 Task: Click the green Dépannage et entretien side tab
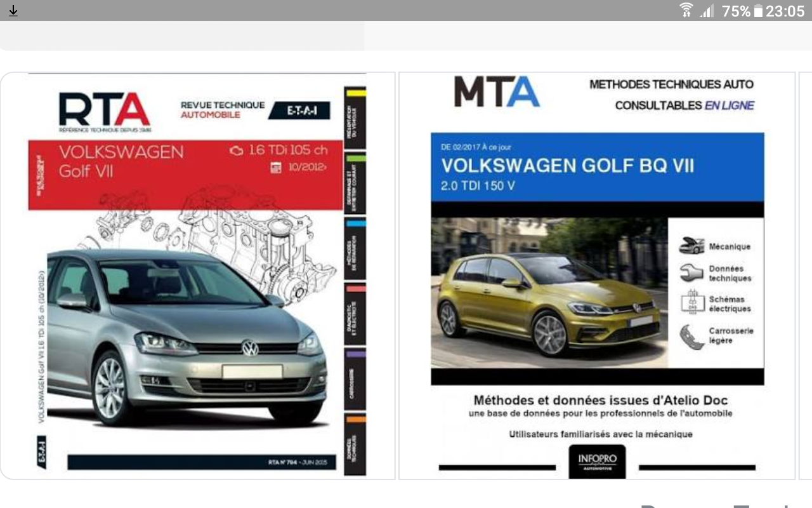pyautogui.click(x=355, y=184)
